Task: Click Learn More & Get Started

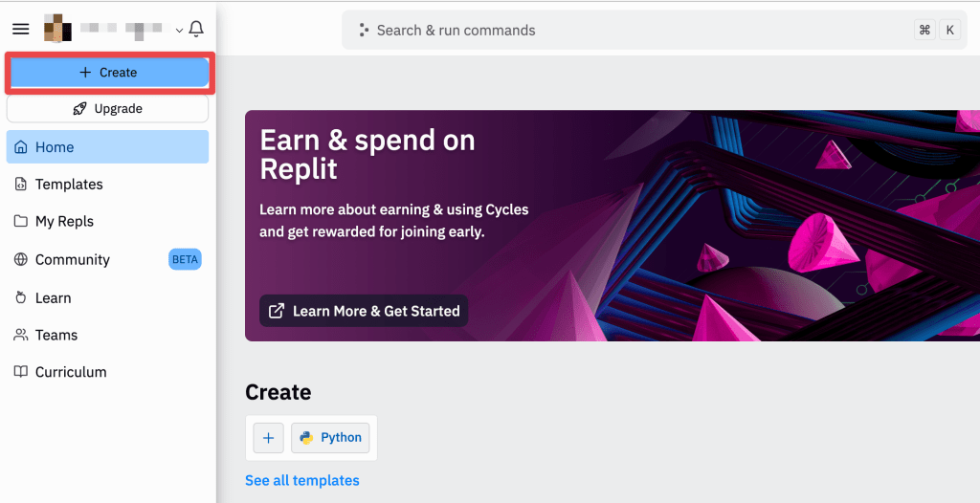Action: click(364, 311)
